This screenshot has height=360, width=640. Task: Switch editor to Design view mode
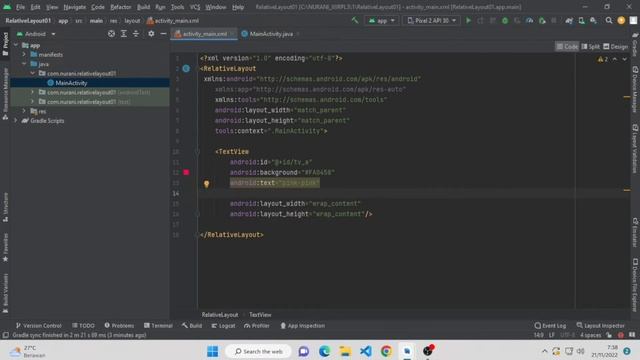tap(616, 47)
